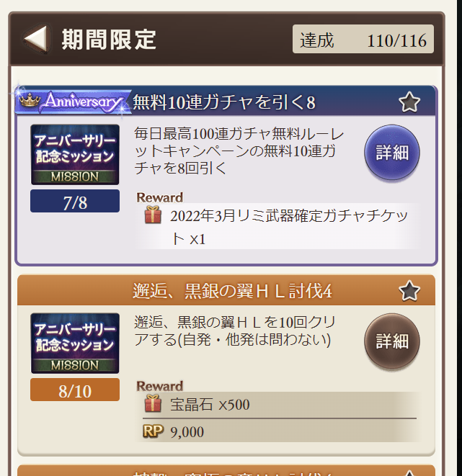Select the 無料10連ガチャを引く8 mission title bar
462x476 pixels.
click(226, 102)
